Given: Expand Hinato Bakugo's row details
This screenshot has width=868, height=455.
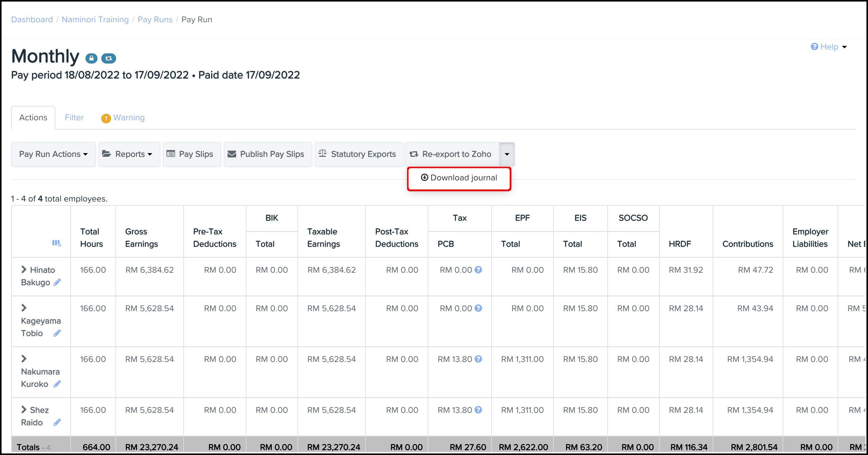Looking at the screenshot, I should click(24, 269).
